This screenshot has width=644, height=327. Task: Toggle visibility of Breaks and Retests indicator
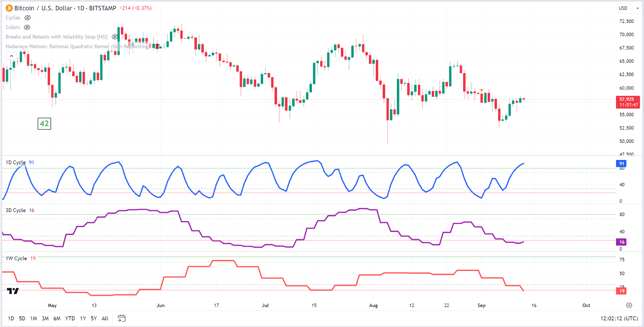115,37
